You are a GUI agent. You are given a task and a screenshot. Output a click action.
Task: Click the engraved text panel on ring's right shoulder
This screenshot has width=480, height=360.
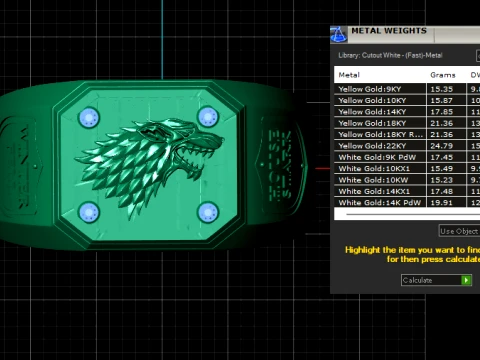click(280, 165)
